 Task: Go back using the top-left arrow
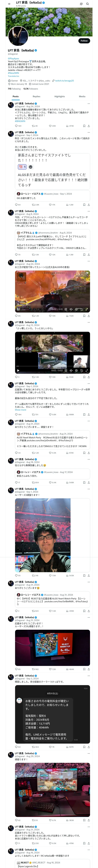pyautogui.click(x=9, y=4)
